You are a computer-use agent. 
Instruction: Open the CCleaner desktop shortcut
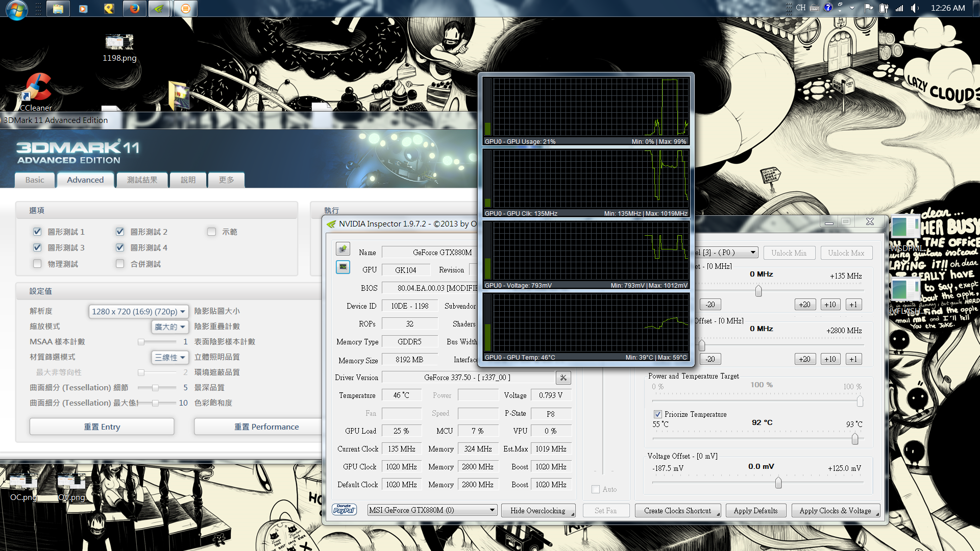click(x=36, y=92)
